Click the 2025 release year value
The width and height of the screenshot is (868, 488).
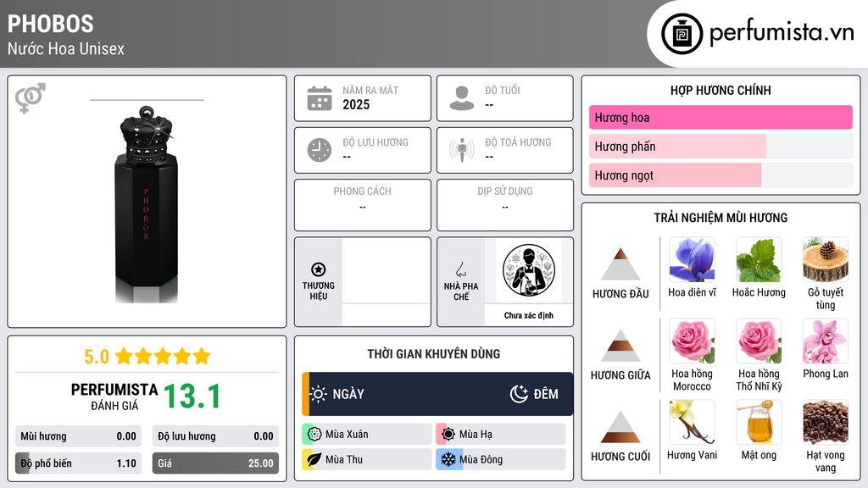click(356, 104)
